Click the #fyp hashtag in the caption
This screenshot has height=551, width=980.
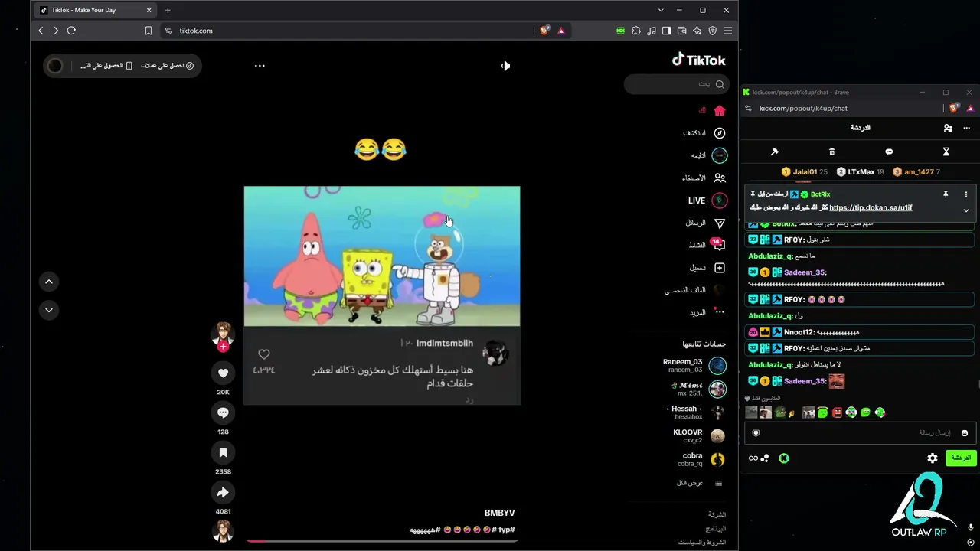pyautogui.click(x=506, y=530)
